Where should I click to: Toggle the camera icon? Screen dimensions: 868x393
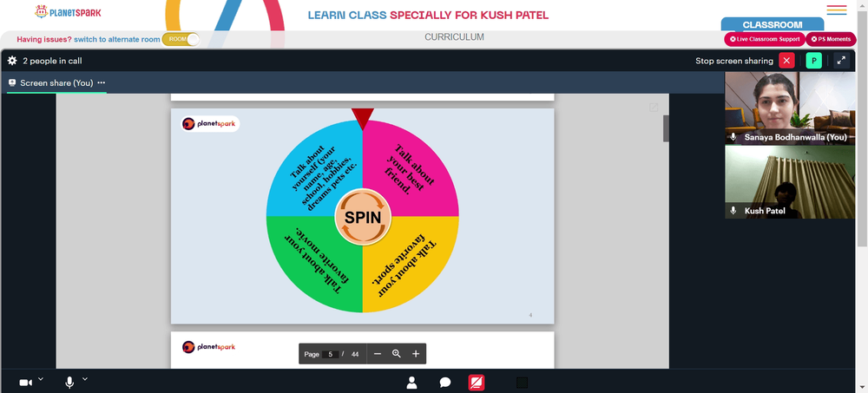(25, 383)
